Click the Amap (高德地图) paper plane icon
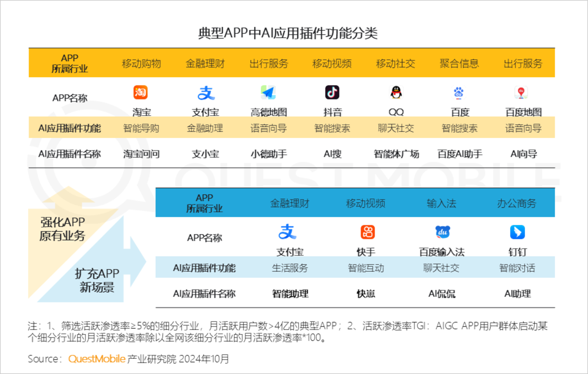 coord(268,92)
